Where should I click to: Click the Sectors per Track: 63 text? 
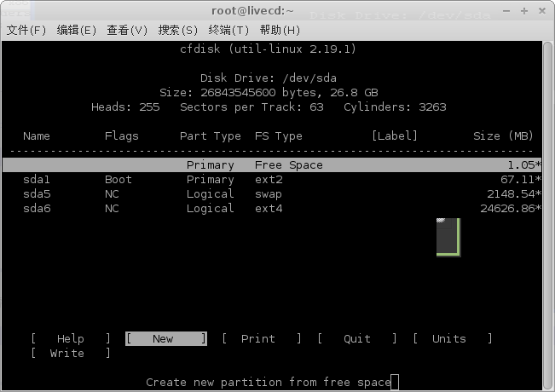point(251,107)
